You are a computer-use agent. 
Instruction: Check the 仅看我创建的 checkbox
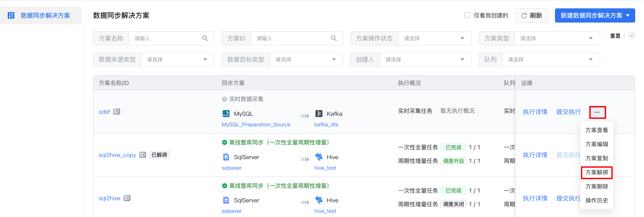(467, 15)
